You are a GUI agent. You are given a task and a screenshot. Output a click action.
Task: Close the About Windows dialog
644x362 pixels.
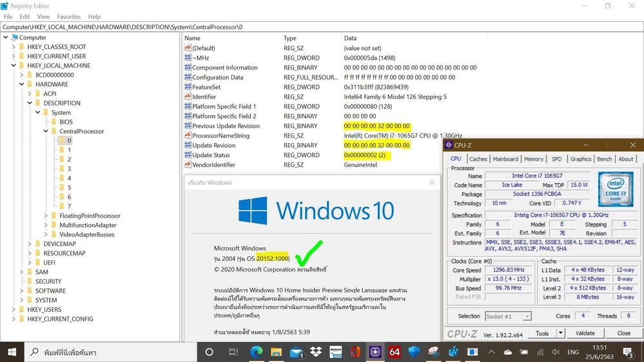432,182
